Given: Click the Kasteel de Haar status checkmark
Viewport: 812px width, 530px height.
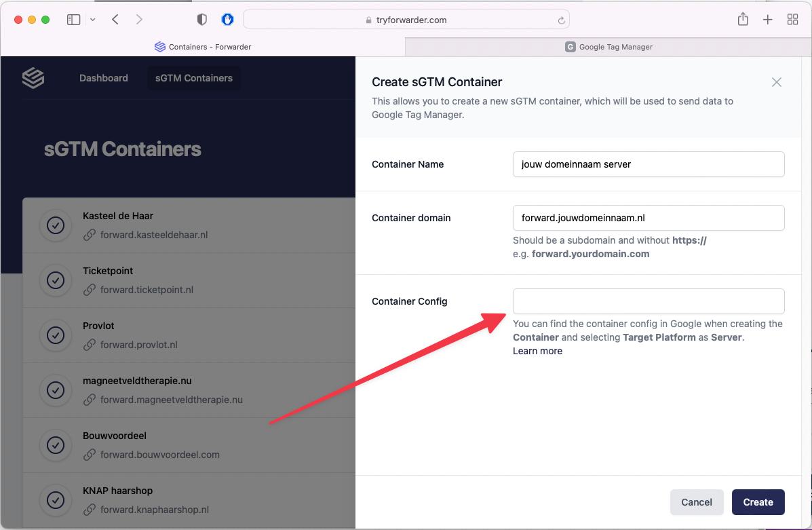Looking at the screenshot, I should click(56, 225).
